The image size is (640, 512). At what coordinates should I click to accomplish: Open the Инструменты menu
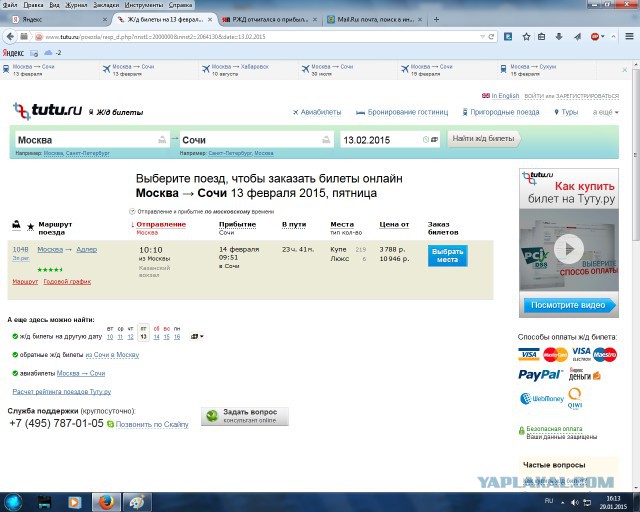click(x=144, y=5)
